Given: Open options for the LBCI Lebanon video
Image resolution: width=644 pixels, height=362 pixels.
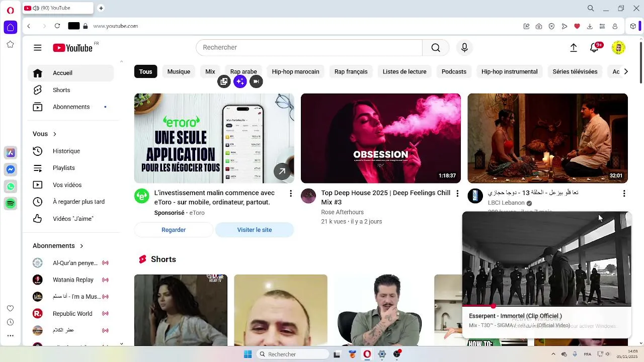Looking at the screenshot, I should (624, 194).
